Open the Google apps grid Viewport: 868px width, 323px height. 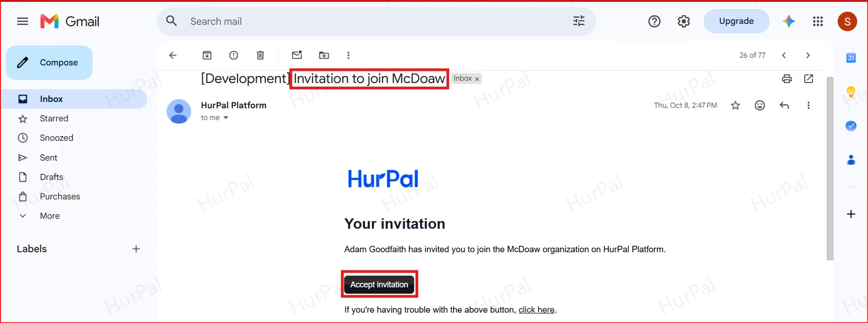click(x=818, y=21)
